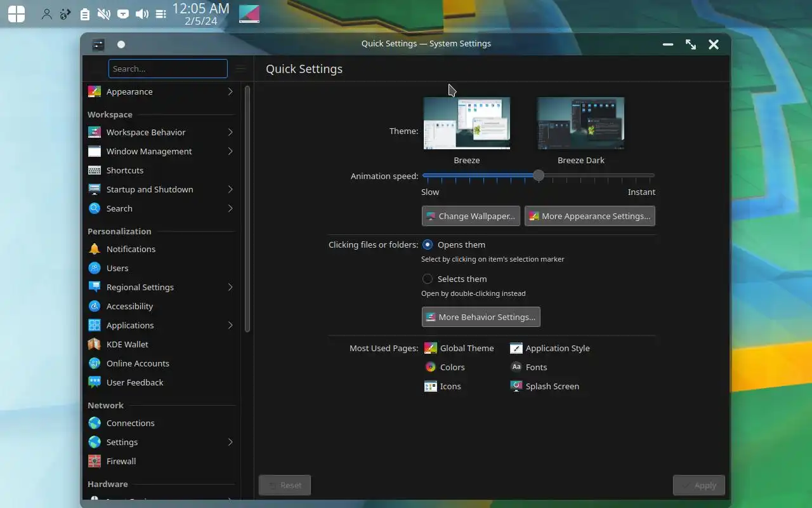Open application launcher in top panel

coord(16,13)
